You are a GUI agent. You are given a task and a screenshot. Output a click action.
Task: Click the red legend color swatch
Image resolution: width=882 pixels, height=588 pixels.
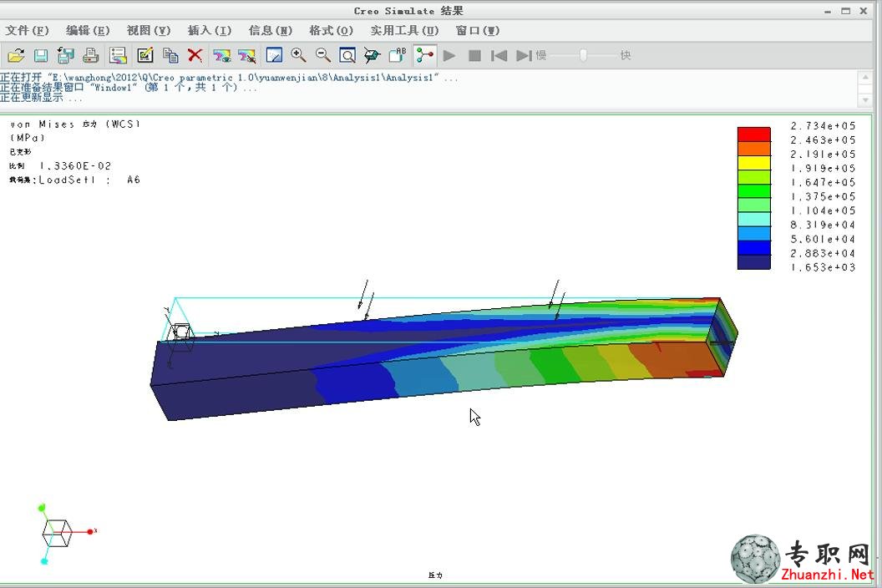point(753,134)
